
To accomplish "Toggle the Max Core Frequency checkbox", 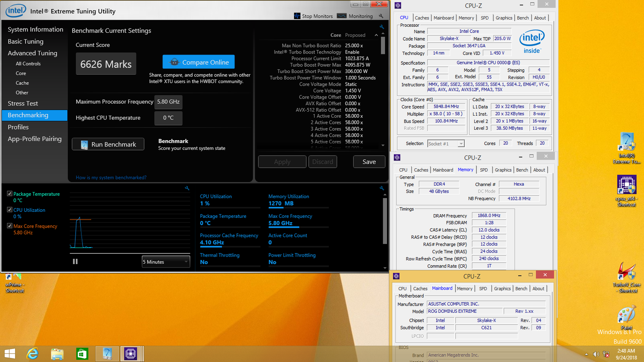I will 10,226.
